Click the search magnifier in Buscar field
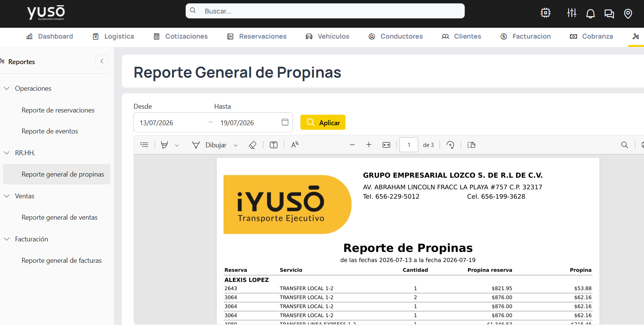Image resolution: width=644 pixels, height=325 pixels. pos(193,10)
